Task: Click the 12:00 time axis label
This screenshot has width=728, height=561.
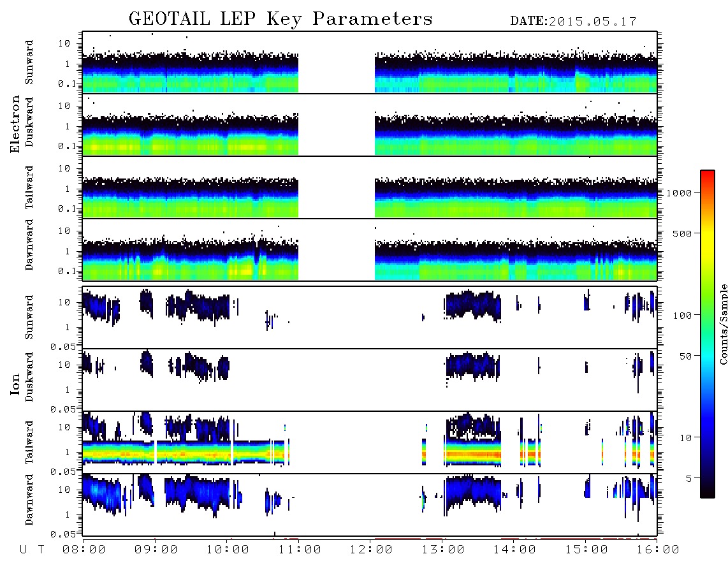Action: tap(371, 550)
